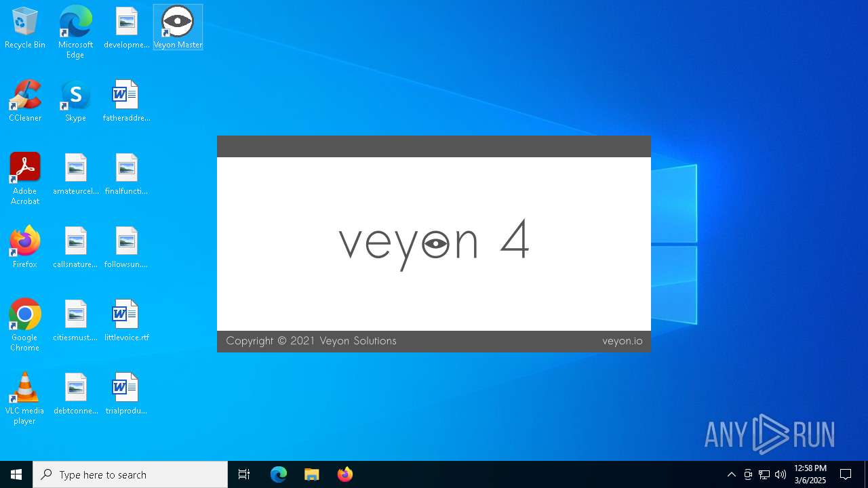Select the citiesmust... image file icon
Image resolution: width=868 pixels, height=488 pixels.
(75, 321)
